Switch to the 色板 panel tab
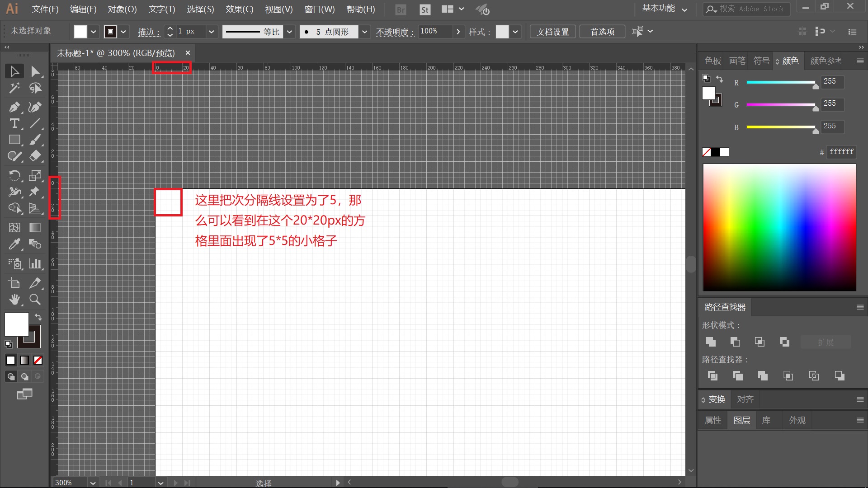 coord(712,61)
